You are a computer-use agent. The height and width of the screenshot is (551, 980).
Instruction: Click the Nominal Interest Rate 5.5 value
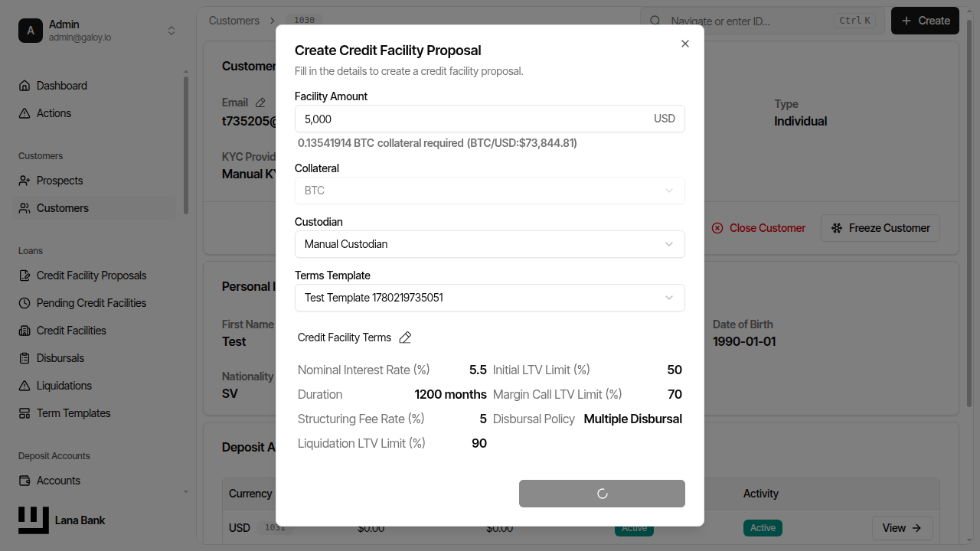point(478,370)
